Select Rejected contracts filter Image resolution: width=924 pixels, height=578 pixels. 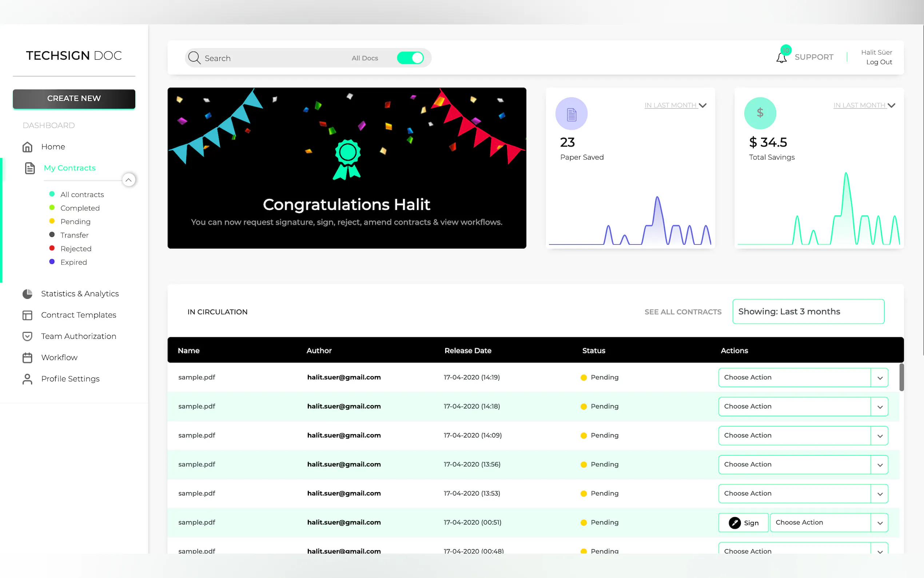pyautogui.click(x=76, y=249)
